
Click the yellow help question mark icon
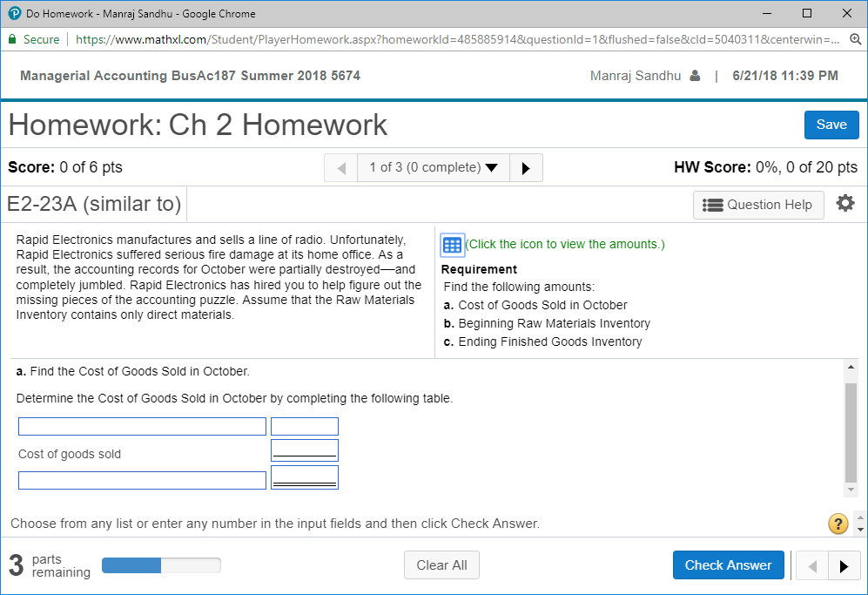point(838,524)
